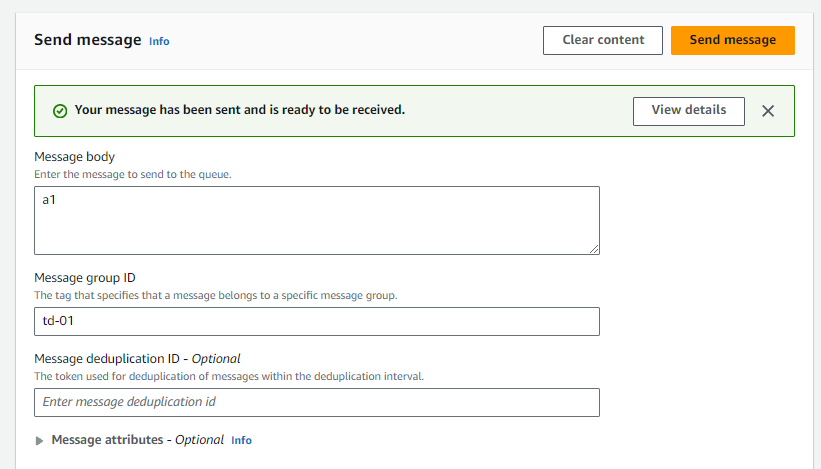This screenshot has height=469, width=821.
Task: Click the Message attributes - Optional title
Action: coord(137,440)
